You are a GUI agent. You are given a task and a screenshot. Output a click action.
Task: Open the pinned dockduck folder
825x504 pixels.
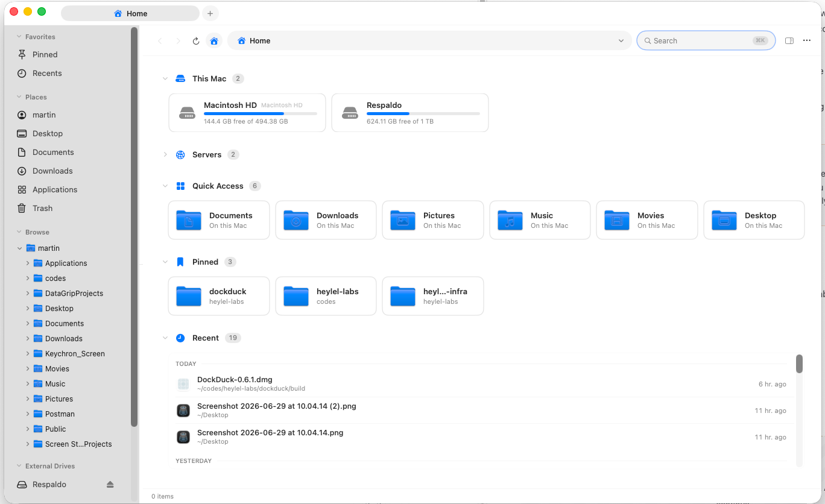219,296
